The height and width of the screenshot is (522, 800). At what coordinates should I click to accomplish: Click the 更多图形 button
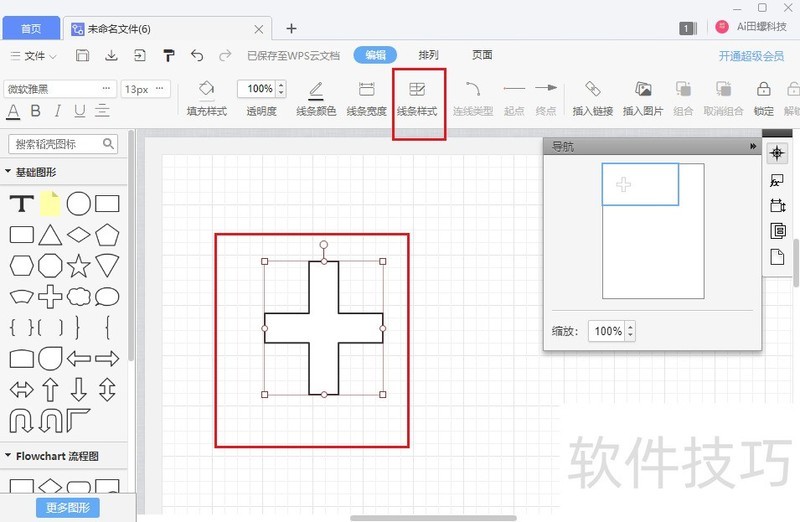click(x=68, y=508)
